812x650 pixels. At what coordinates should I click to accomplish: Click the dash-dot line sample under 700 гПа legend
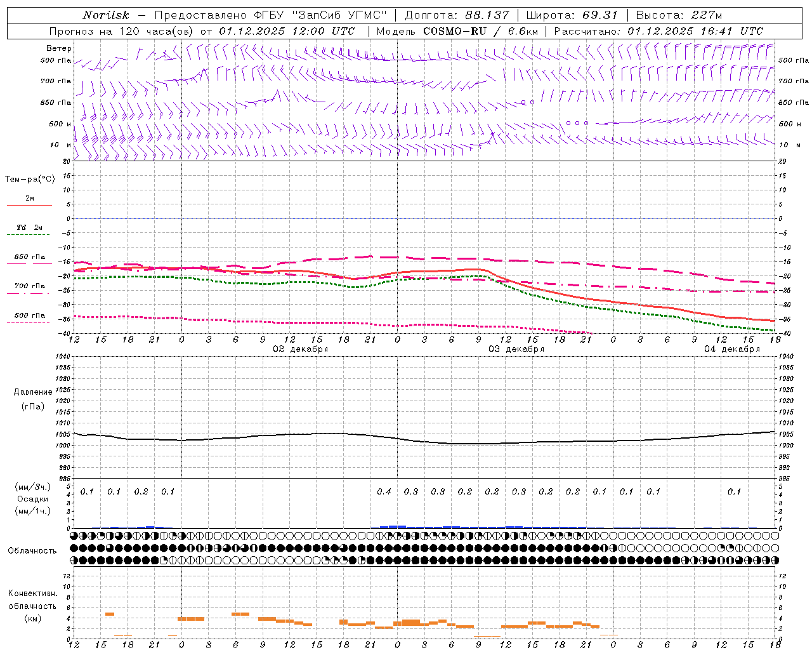point(29,294)
